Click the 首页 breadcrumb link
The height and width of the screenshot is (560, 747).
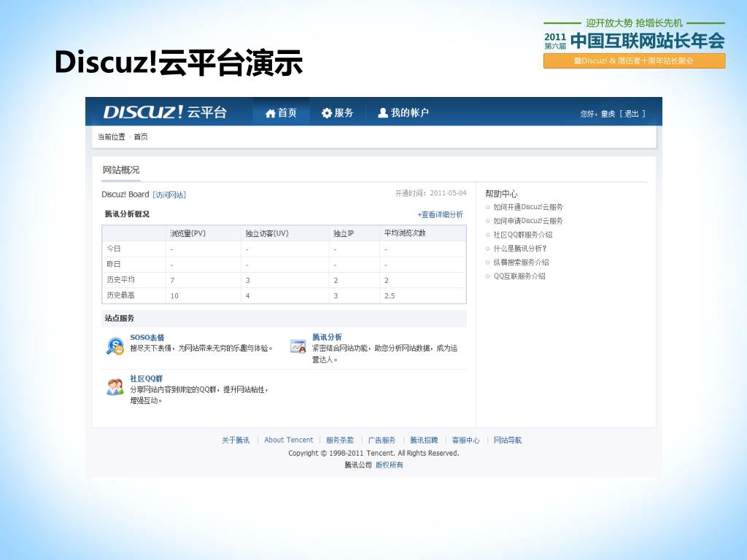point(141,136)
